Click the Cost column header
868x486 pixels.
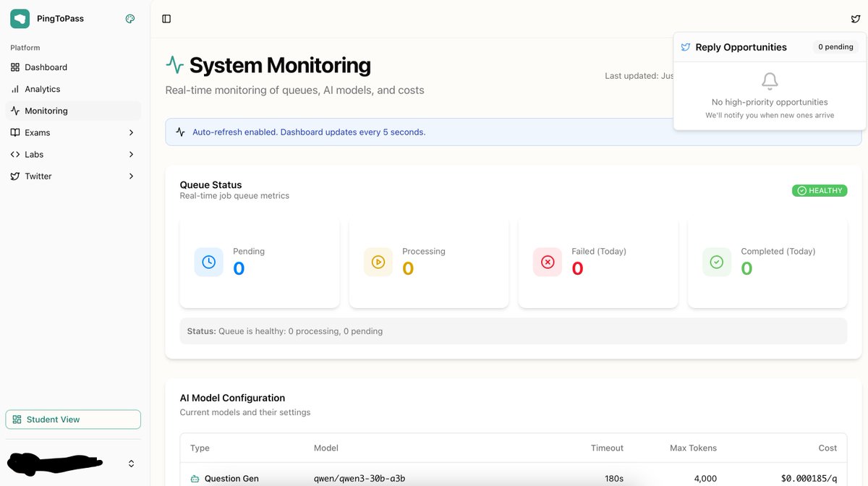tap(827, 448)
